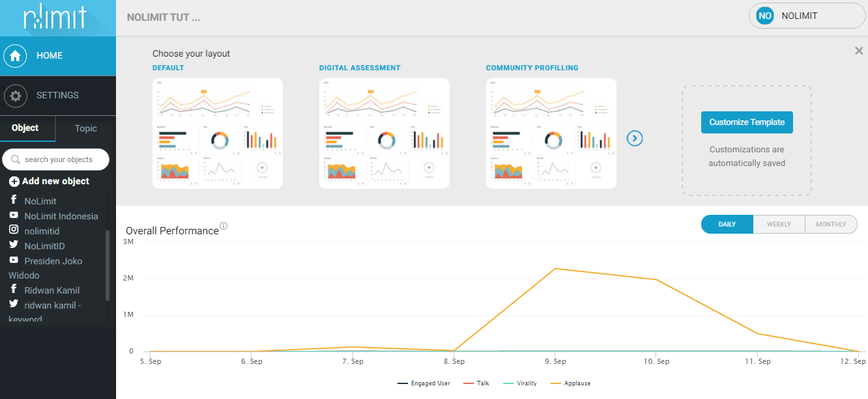Select the ridwan kamil - keyword object
The width and height of the screenshot is (868, 399).
click(45, 312)
